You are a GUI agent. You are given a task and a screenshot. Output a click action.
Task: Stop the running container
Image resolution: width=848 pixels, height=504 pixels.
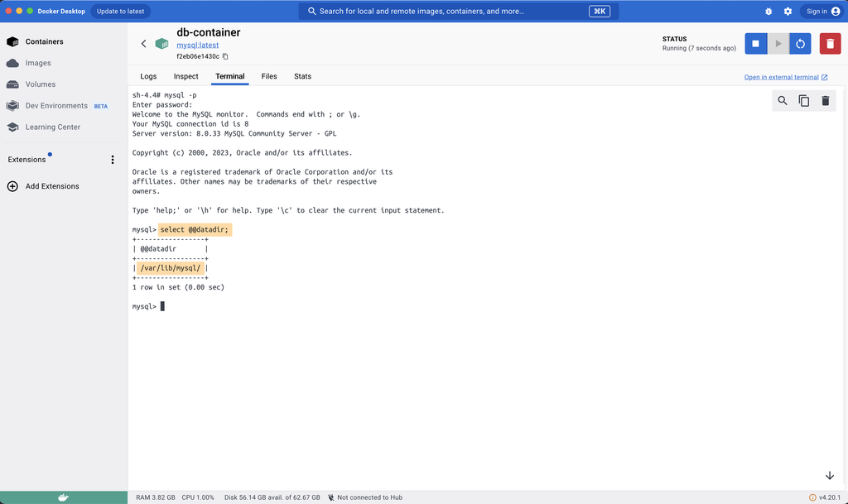755,43
